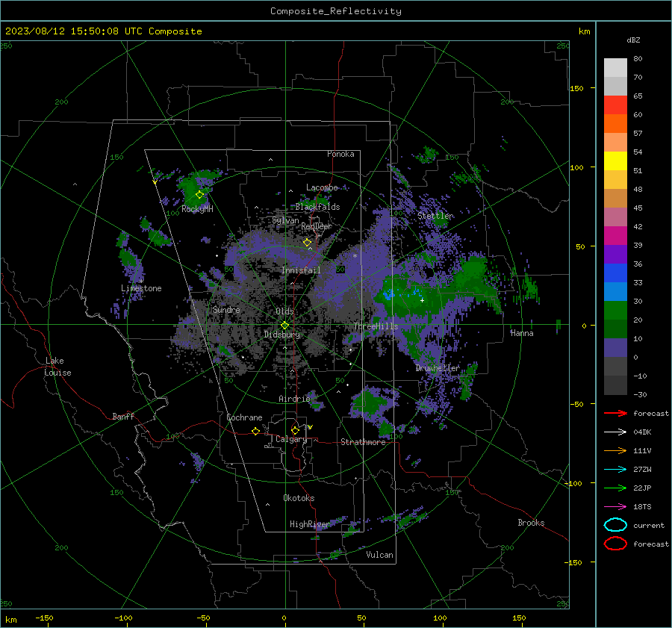
Task: Click the Drumheller label
Action: pyautogui.click(x=438, y=368)
